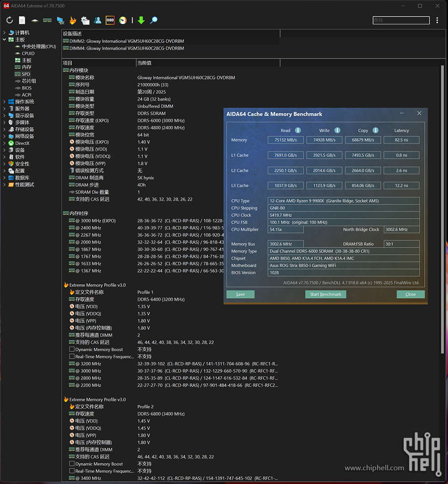The image size is (448, 484).
Task: Click the Memory Latency value 82.5 ns
Action: tap(401, 140)
